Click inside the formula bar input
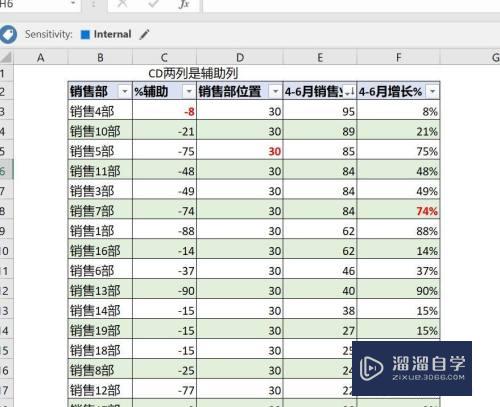 click(x=352, y=5)
